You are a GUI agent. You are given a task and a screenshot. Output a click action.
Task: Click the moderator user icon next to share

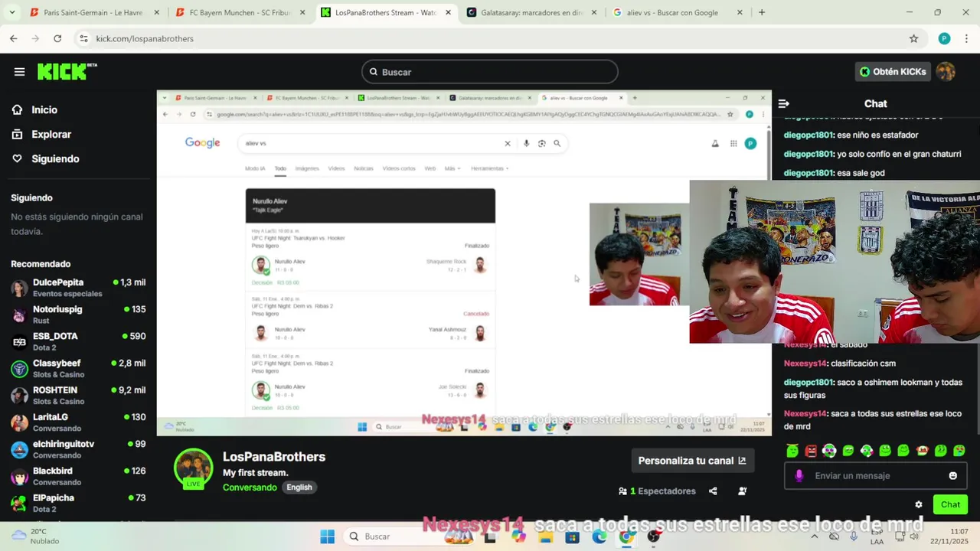click(x=742, y=491)
